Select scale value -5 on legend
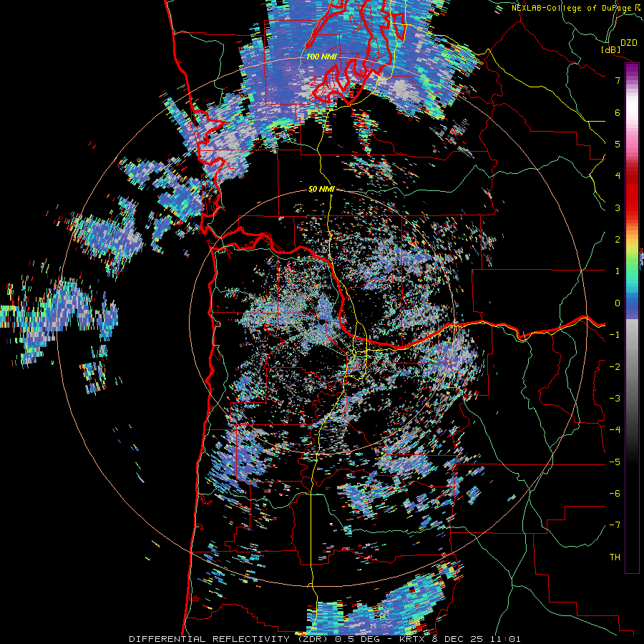This screenshot has height=644, width=644. tap(615, 462)
